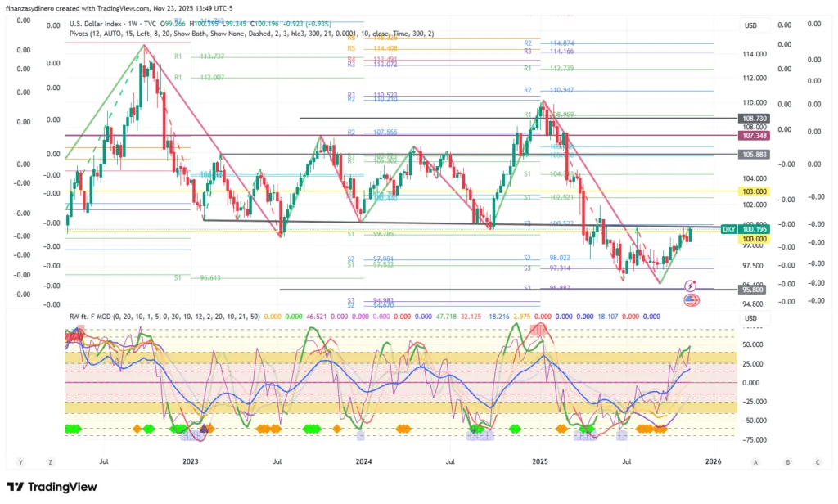Toggle the A scale button
Screen dimensions: 838x504
coord(755,462)
